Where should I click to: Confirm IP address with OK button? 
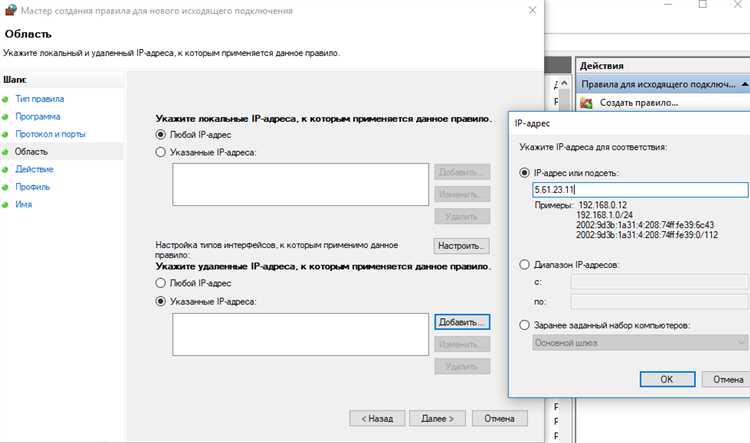(667, 379)
